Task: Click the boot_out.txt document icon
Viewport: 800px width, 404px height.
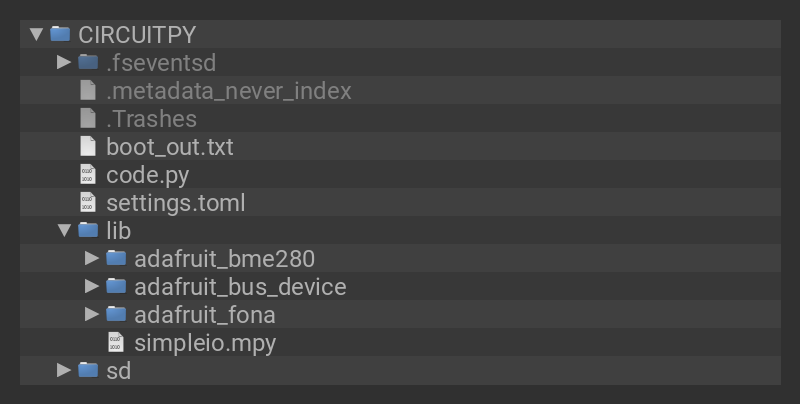Action: coord(88,147)
